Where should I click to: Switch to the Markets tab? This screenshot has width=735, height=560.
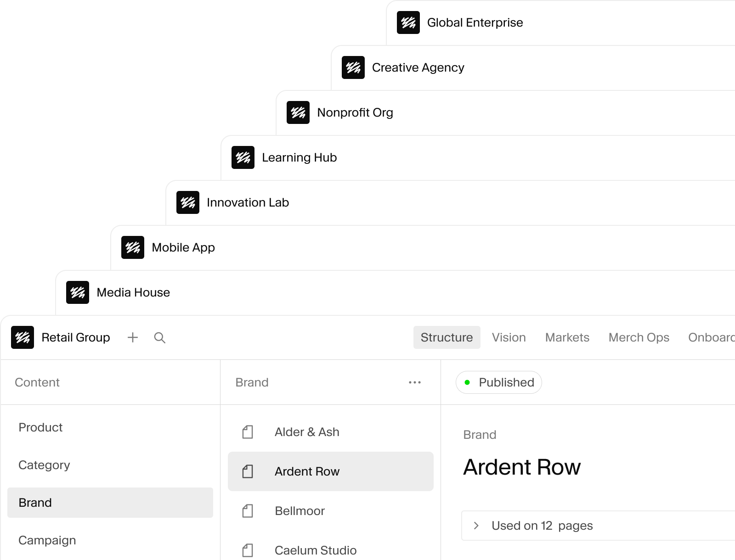(567, 337)
